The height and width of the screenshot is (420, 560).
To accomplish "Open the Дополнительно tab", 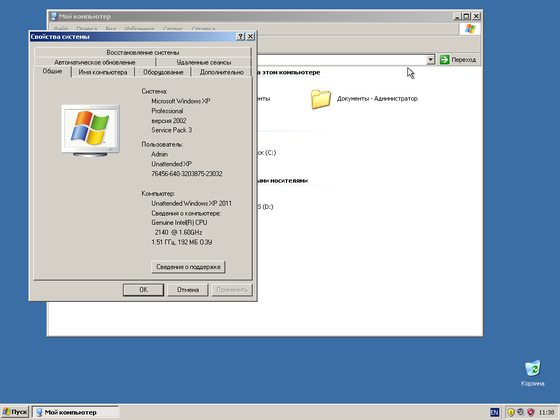I will tap(222, 72).
